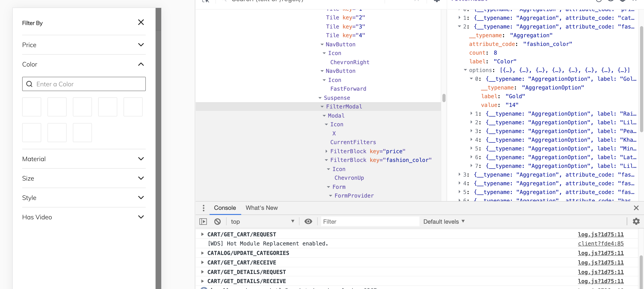Viewport: 644px width, 289px height.
Task: Open the top context dropdown
Action: coord(262,221)
